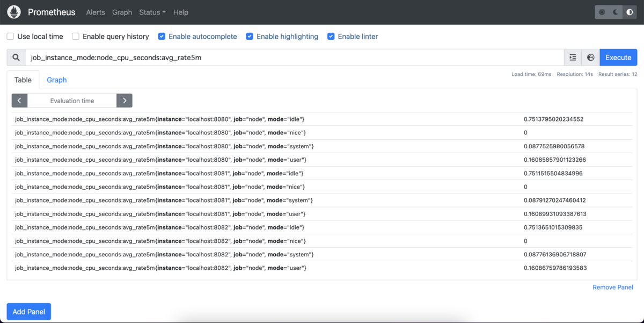Select localhost:8082 mode idle series row
This screenshot has width=644, height=323.
tap(322, 227)
